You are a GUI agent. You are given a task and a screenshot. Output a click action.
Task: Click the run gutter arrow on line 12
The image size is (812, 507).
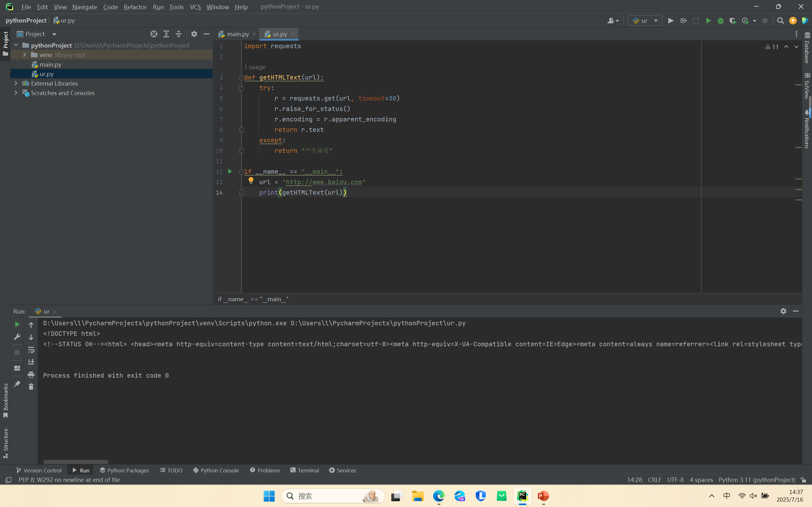230,171
